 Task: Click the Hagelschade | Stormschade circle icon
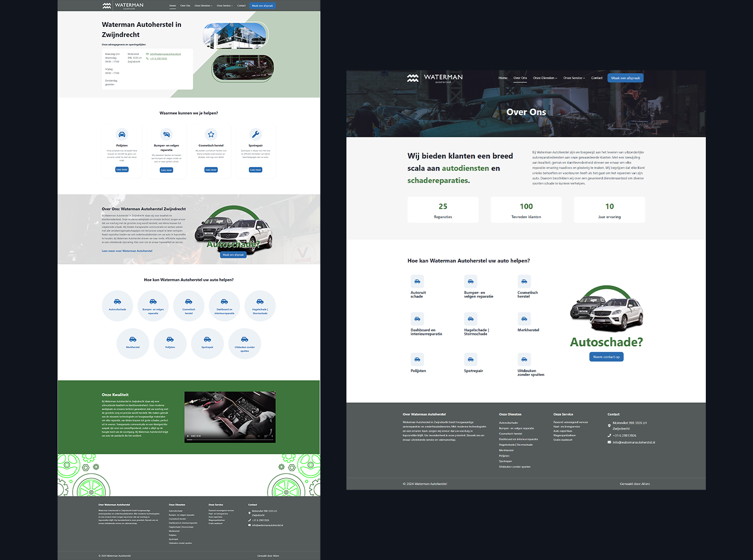pos(260,306)
